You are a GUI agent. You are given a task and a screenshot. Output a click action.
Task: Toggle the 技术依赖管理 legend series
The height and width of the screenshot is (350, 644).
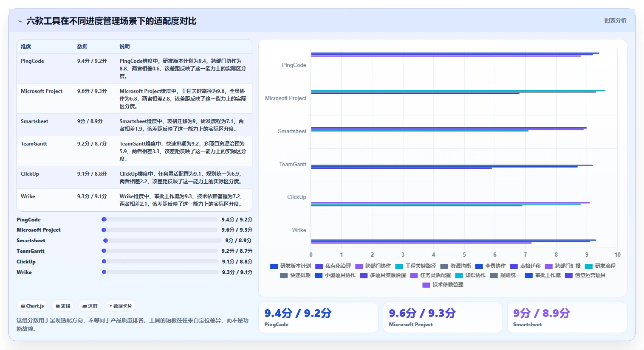click(443, 285)
